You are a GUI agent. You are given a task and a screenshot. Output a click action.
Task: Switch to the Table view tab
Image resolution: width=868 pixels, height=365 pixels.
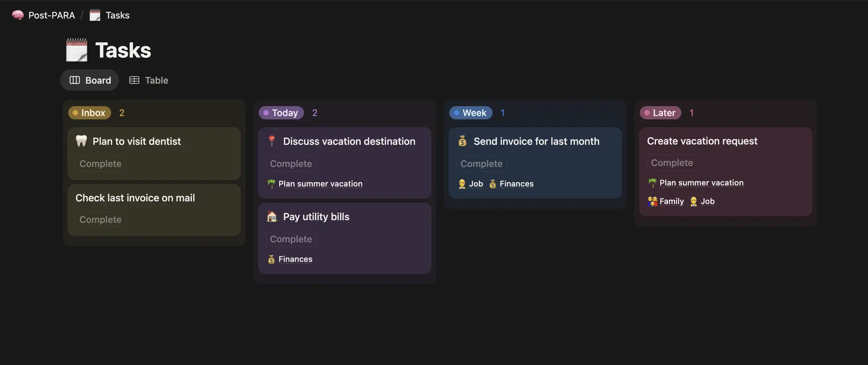[x=149, y=80]
